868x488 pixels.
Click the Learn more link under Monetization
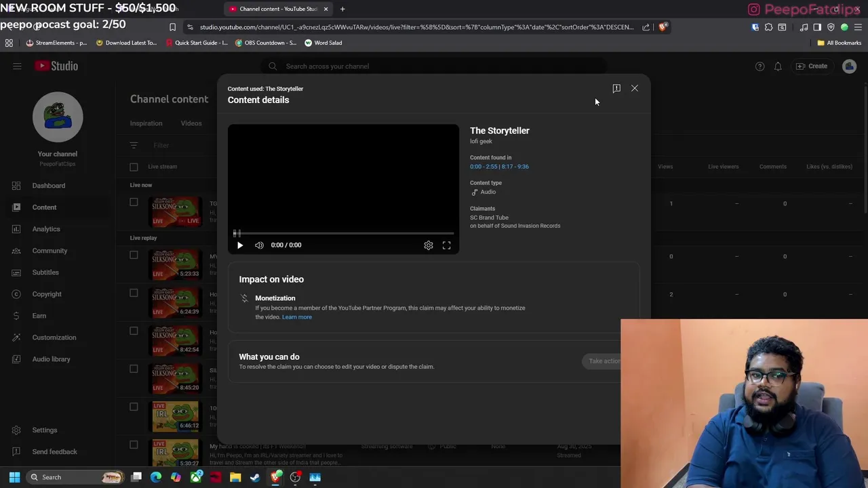pos(297,317)
